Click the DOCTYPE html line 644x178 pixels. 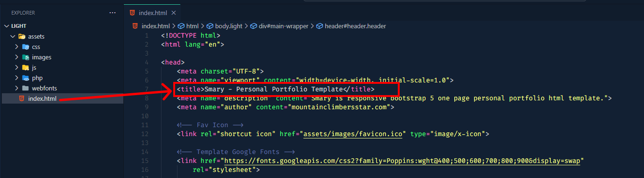click(191, 35)
